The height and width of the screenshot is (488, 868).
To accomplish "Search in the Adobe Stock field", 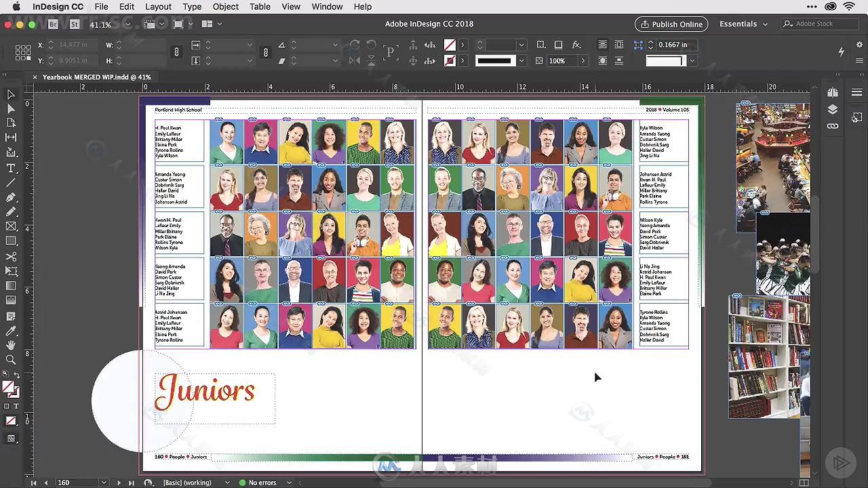I will click(821, 24).
